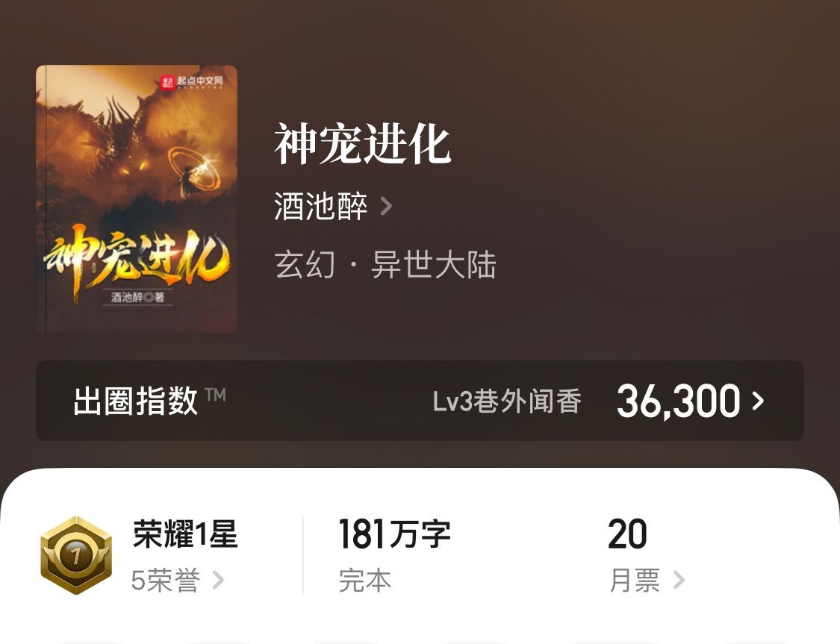Image resolution: width=840 pixels, height=644 pixels.
Task: Expand the chevron next to 酒池醉
Action: coord(386,206)
